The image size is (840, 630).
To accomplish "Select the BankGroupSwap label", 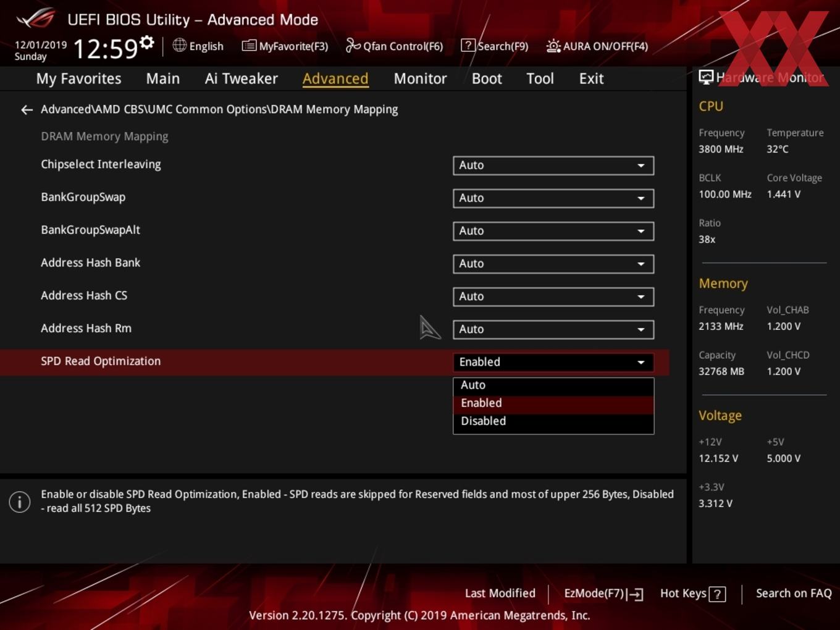I will 83,197.
